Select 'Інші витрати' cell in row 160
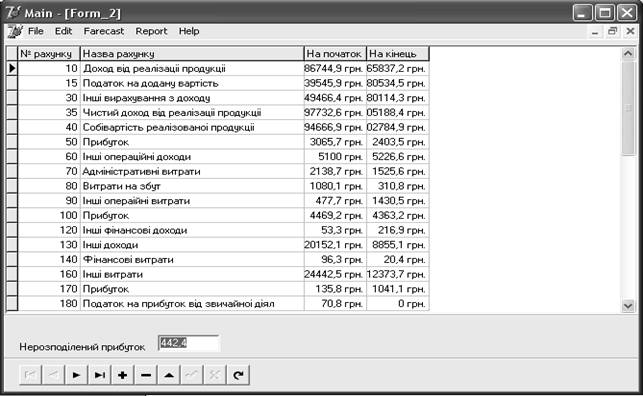 192,274
